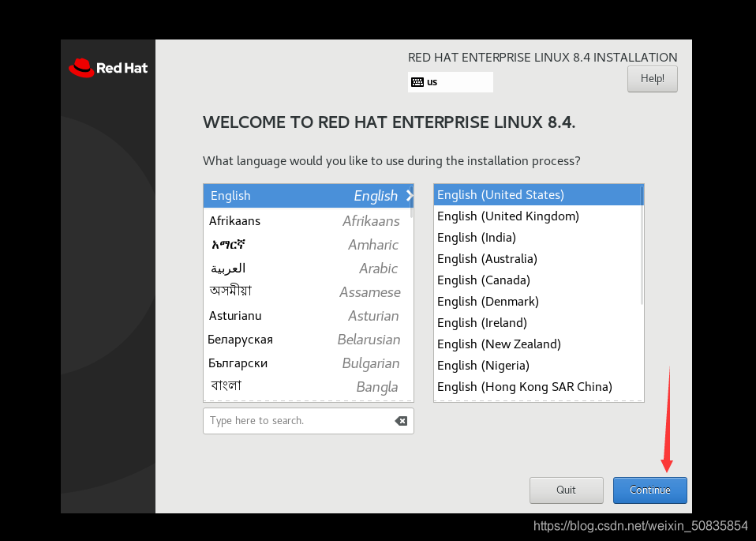The height and width of the screenshot is (541, 756).
Task: Open the us keyboard layout indicator
Action: coord(451,82)
